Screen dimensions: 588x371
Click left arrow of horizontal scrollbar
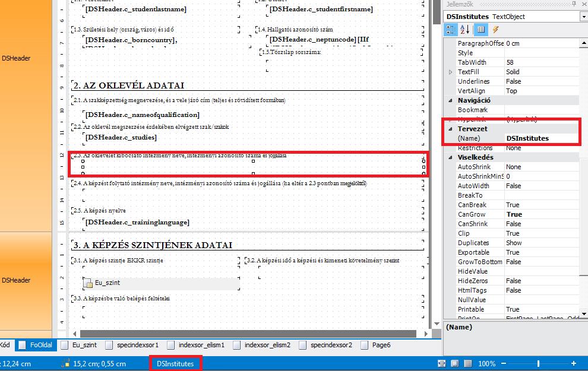click(x=75, y=334)
